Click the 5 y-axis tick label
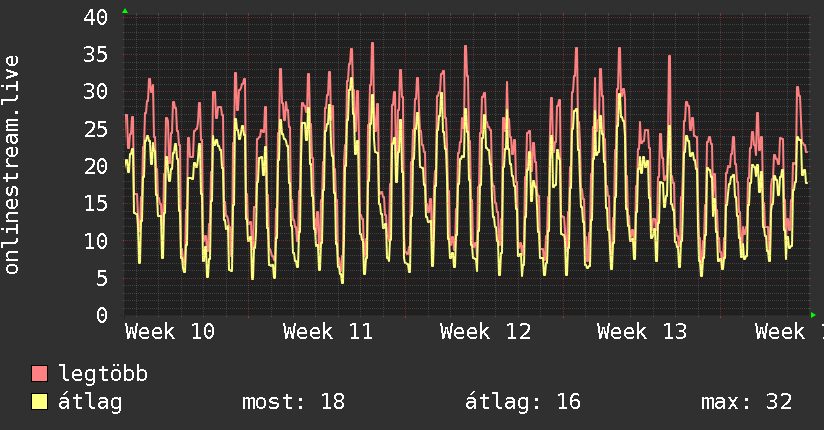Viewport: 824px width, 430px height. (102, 279)
